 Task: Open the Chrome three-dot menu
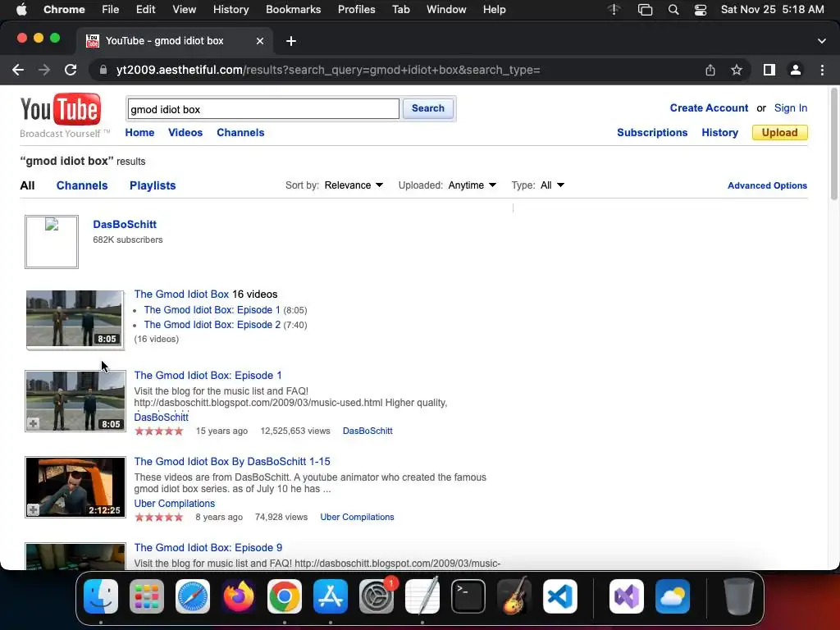click(x=822, y=71)
